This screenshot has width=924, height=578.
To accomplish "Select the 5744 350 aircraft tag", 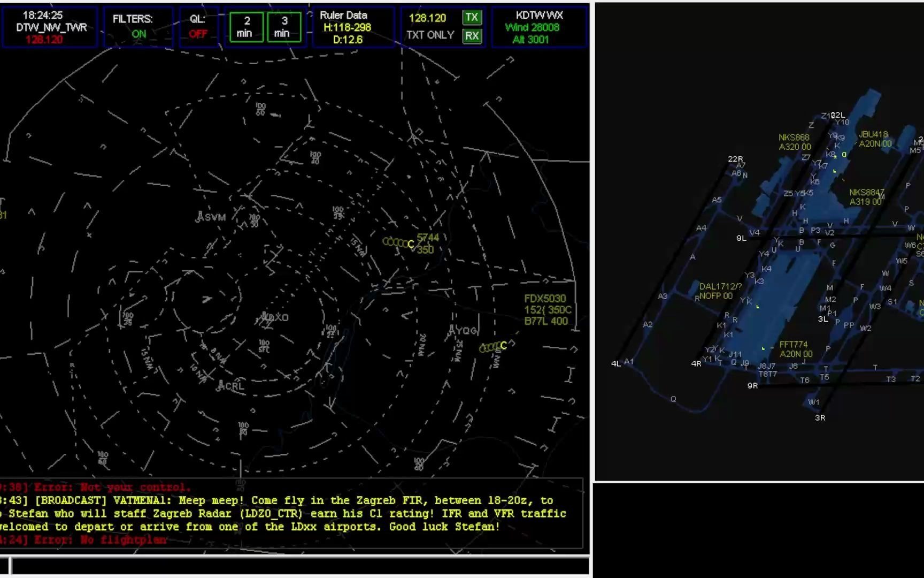I will pos(428,244).
